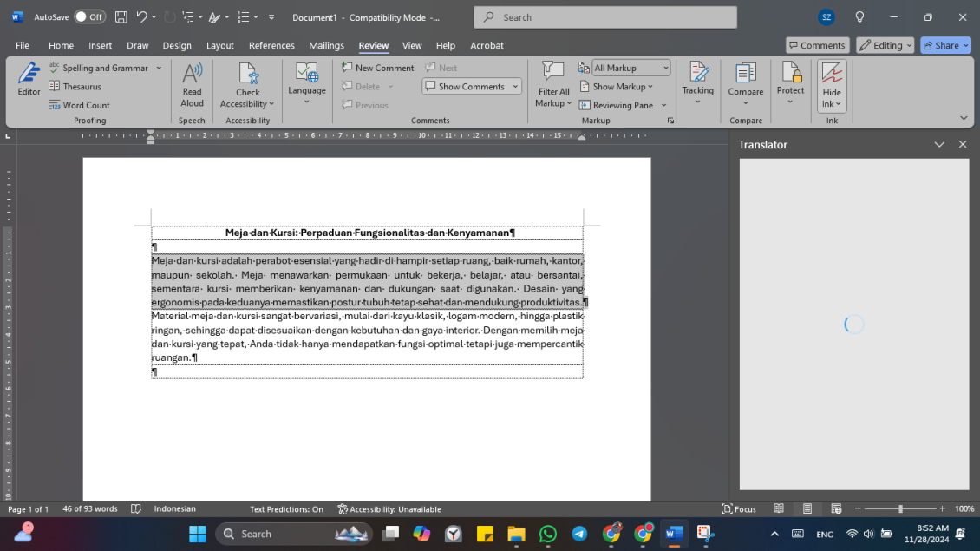Toggle Tracking changes on

coord(697,82)
